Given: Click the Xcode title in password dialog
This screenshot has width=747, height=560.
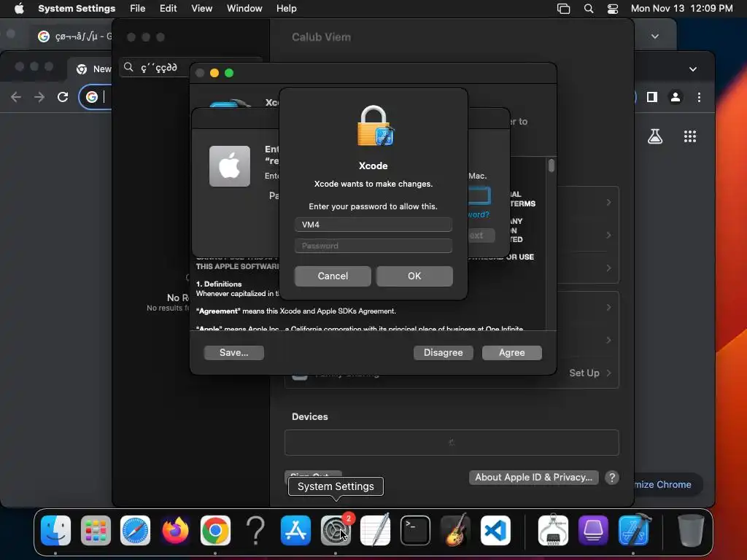Looking at the screenshot, I should click(373, 166).
